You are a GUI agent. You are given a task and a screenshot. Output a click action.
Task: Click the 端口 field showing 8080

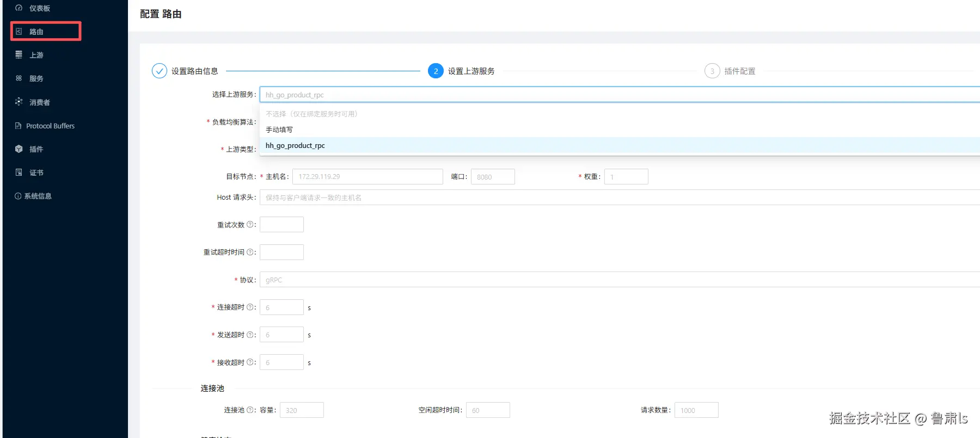click(x=493, y=177)
